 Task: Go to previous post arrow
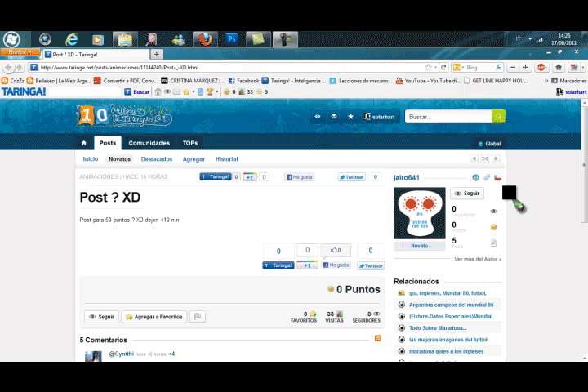click(474, 158)
